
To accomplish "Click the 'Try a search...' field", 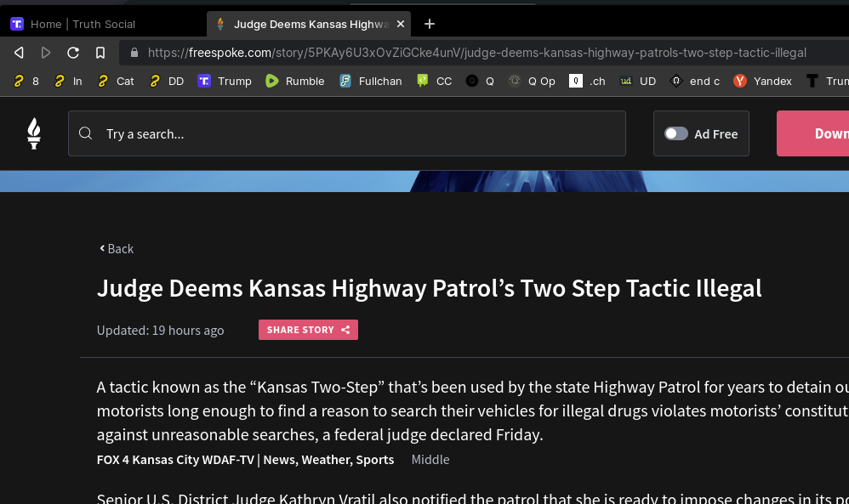I will tap(347, 133).
